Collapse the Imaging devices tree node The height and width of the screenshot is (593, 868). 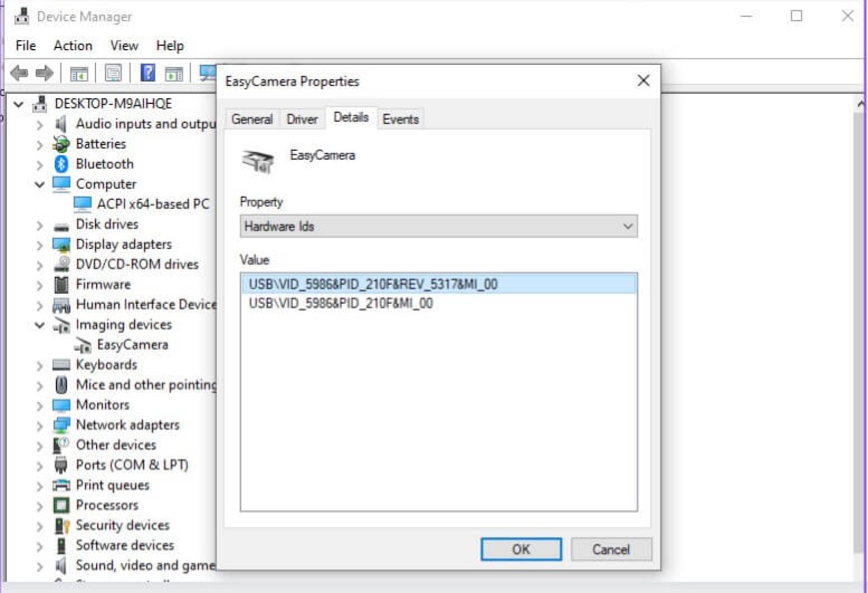pos(38,325)
